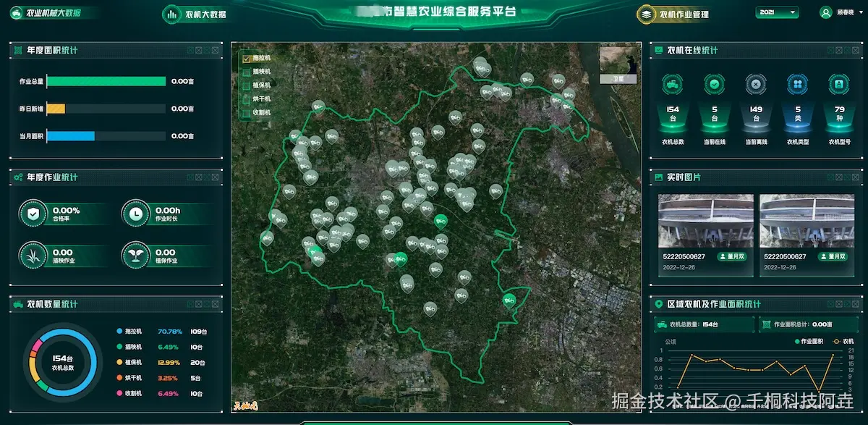Click the 农机大数据 header icon

[x=171, y=14]
